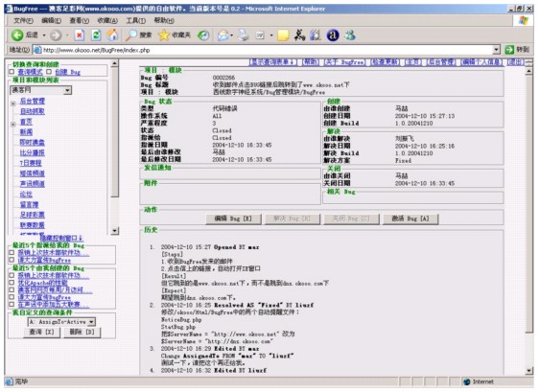539x392 pixels.
Task: Check 请大力宣传BugFree box in assigned-to-me list
Action: pyautogui.click(x=12, y=260)
